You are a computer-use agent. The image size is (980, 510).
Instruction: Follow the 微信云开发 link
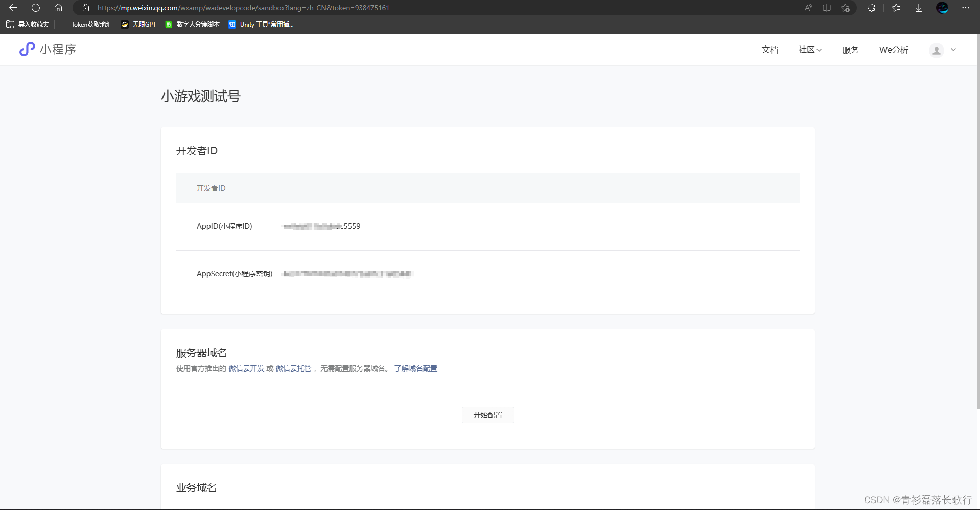[246, 368]
